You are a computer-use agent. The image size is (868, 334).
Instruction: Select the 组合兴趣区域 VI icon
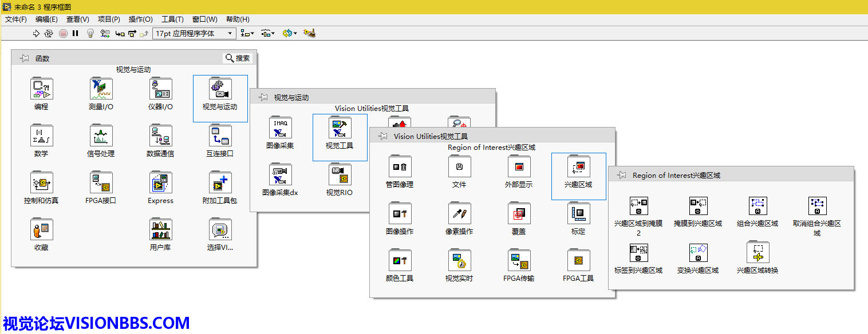click(757, 206)
